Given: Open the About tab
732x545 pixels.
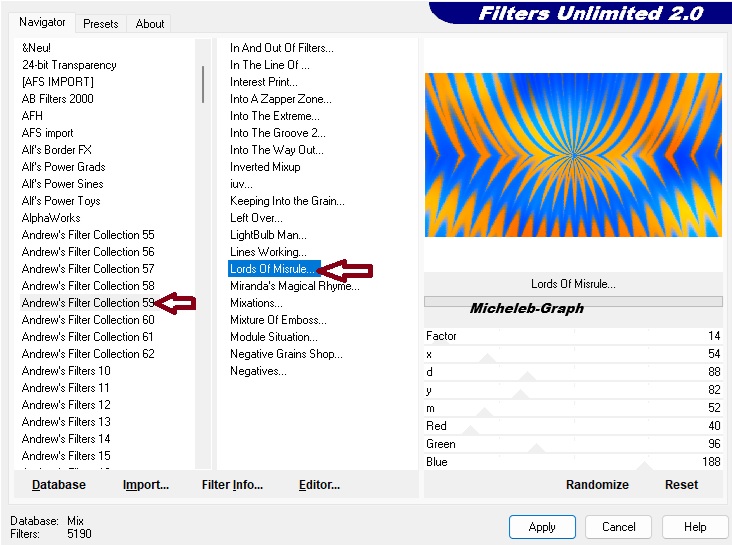Looking at the screenshot, I should (x=150, y=24).
